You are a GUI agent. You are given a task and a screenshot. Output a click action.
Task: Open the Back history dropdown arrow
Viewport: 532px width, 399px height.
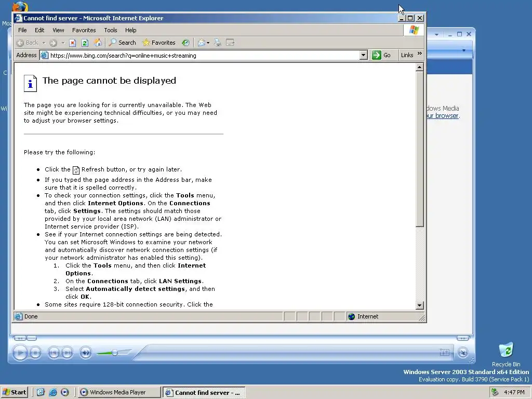44,43
